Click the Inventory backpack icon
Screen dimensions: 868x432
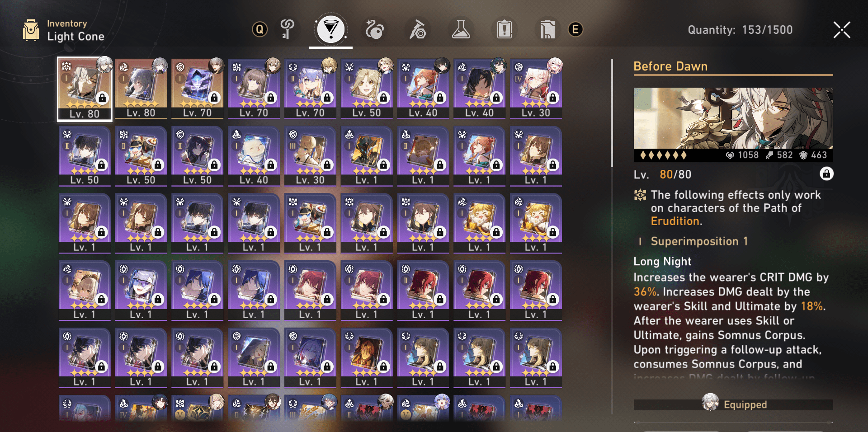pos(31,30)
